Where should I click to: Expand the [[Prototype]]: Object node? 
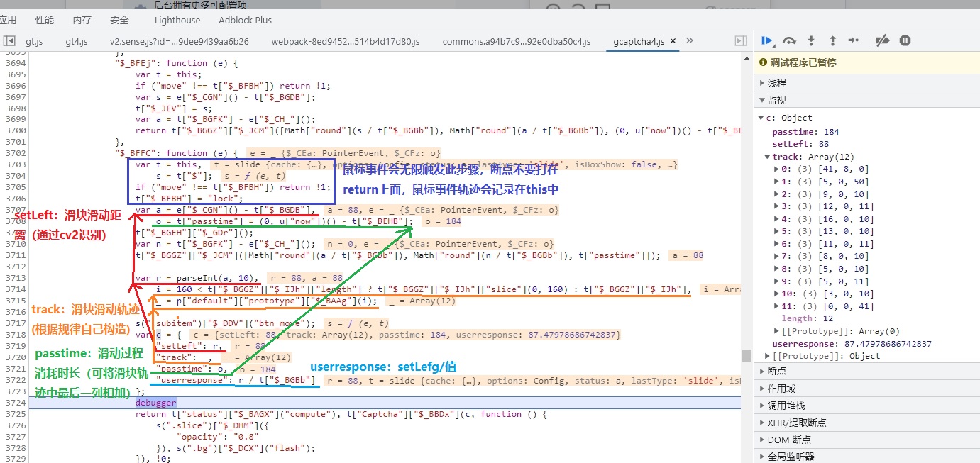point(768,356)
